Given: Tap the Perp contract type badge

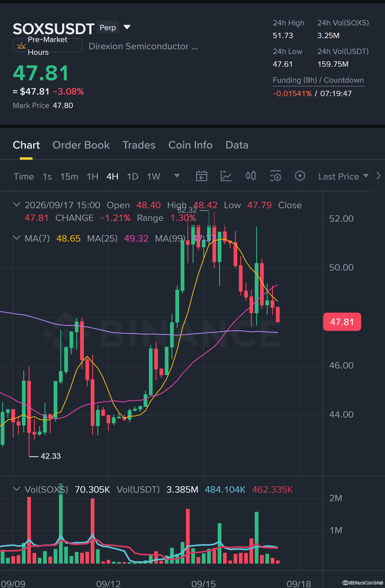Looking at the screenshot, I should [108, 27].
